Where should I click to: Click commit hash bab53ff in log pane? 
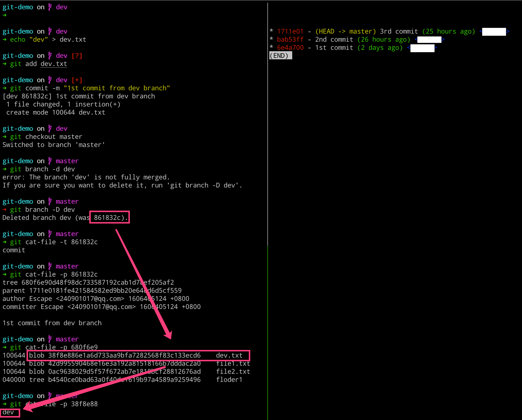(290, 40)
